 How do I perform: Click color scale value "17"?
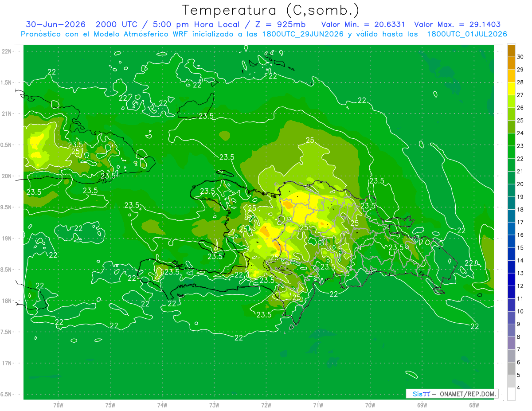[x=520, y=222]
